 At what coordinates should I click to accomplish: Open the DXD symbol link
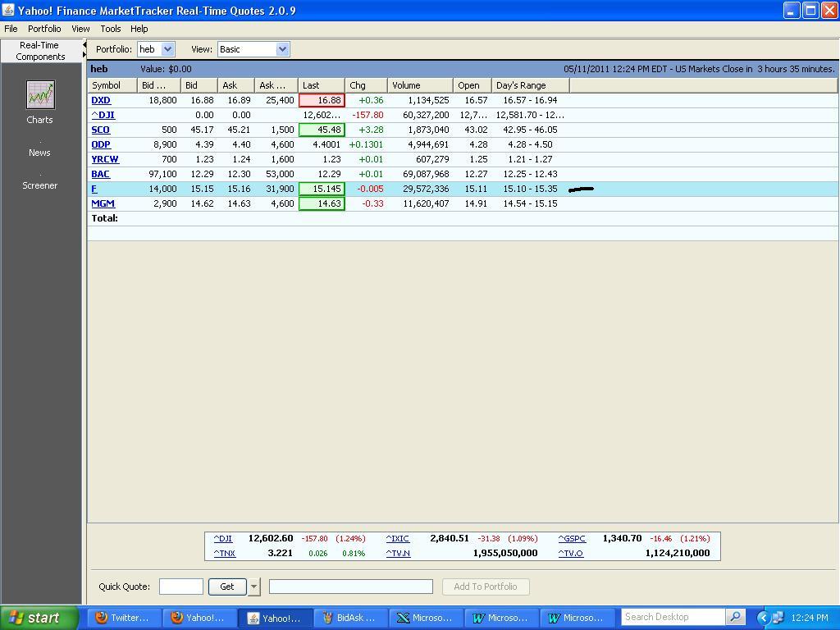coord(101,100)
